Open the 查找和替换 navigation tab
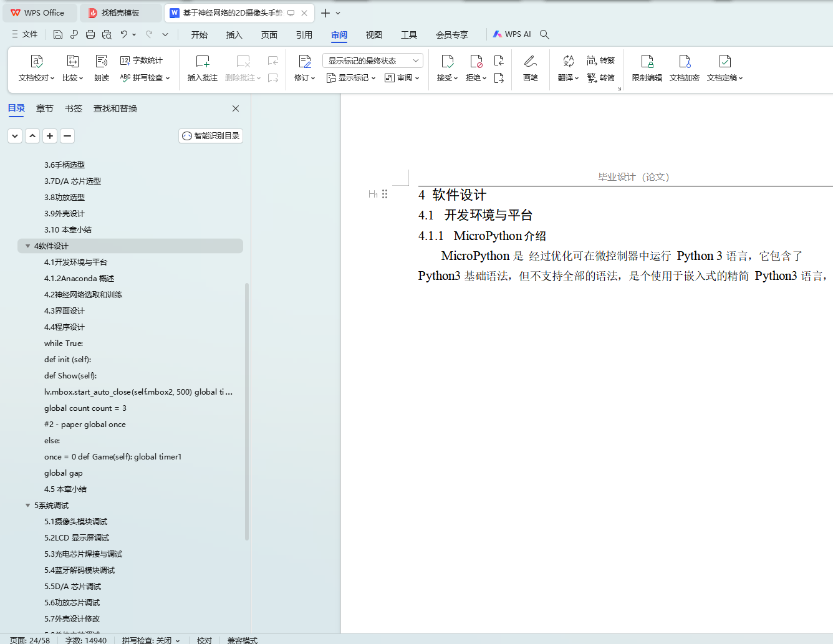Screen dimensions: 833x644 coord(115,108)
